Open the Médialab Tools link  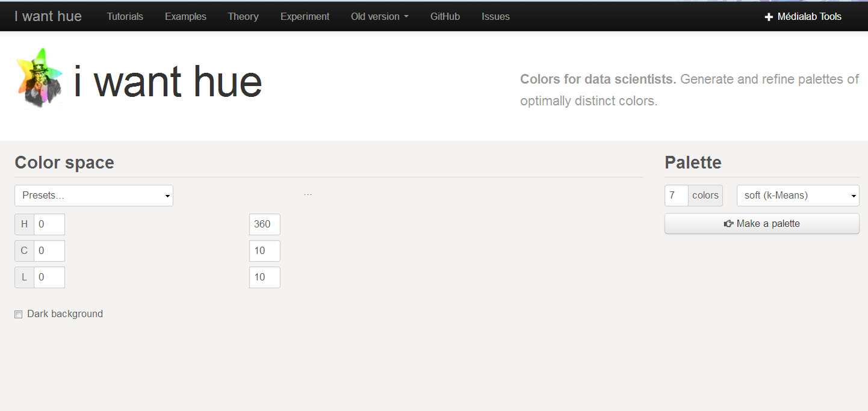pos(803,17)
